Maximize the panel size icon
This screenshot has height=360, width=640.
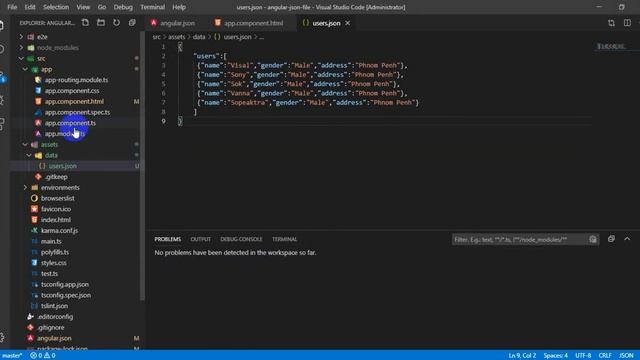[x=611, y=239]
